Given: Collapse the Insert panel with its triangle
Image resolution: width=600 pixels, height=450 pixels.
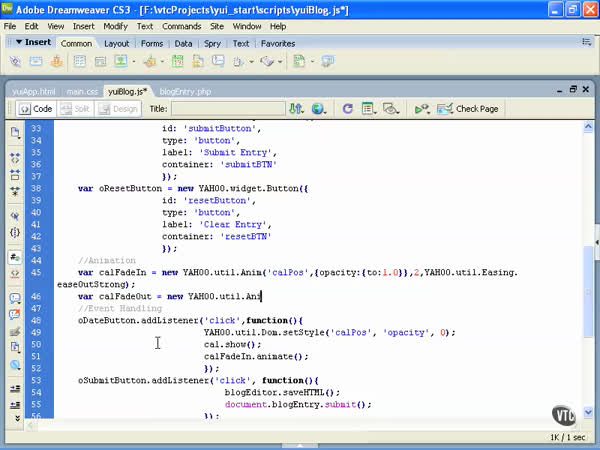Looking at the screenshot, I should pos(19,43).
